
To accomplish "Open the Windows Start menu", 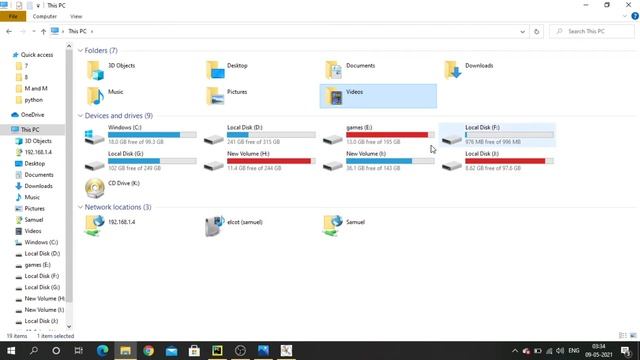I will (11, 351).
